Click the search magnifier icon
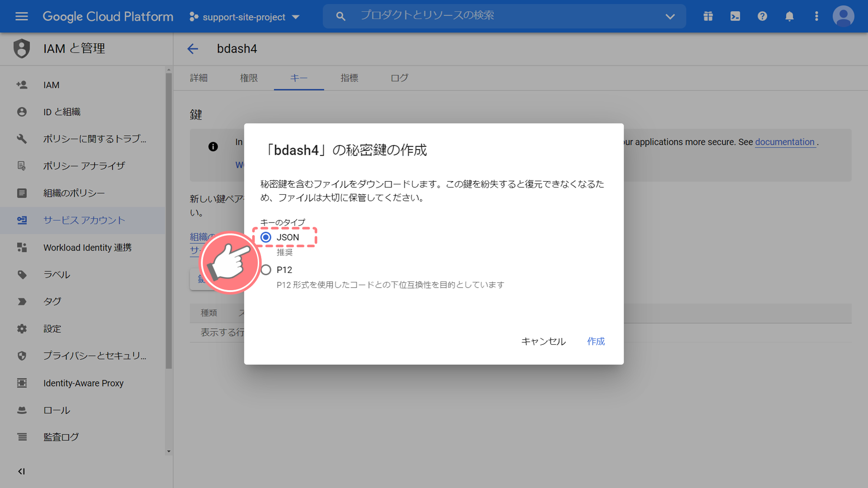868x488 pixels. point(341,16)
